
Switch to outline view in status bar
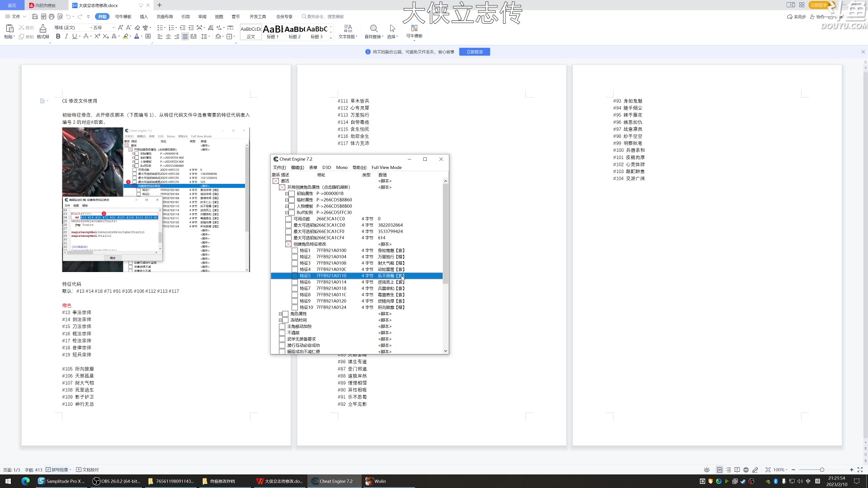click(x=728, y=470)
